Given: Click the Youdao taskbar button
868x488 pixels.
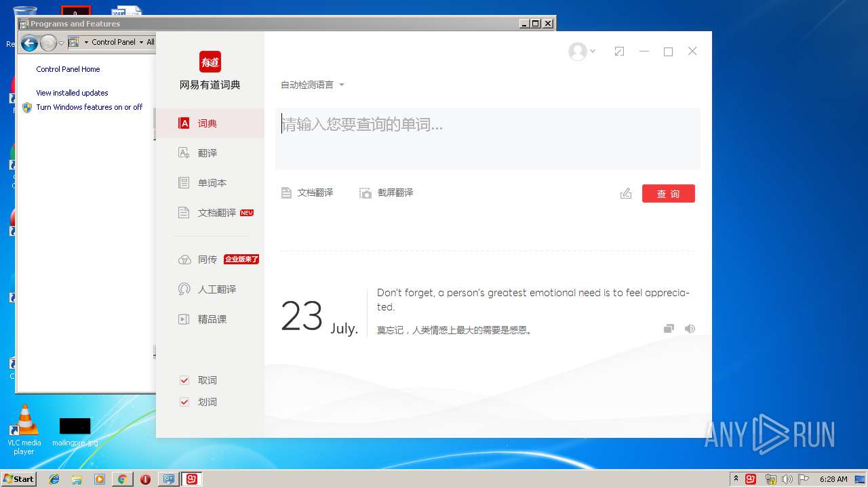Looking at the screenshot, I should [x=192, y=479].
